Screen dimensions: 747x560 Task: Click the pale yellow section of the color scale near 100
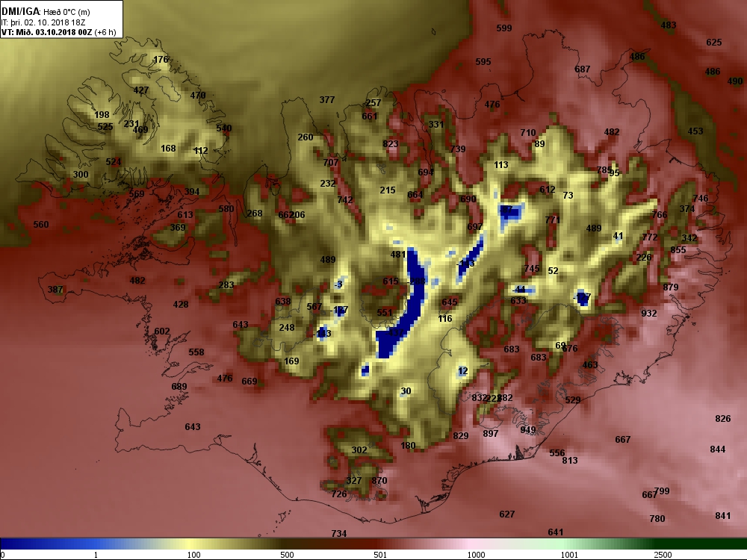click(x=190, y=544)
